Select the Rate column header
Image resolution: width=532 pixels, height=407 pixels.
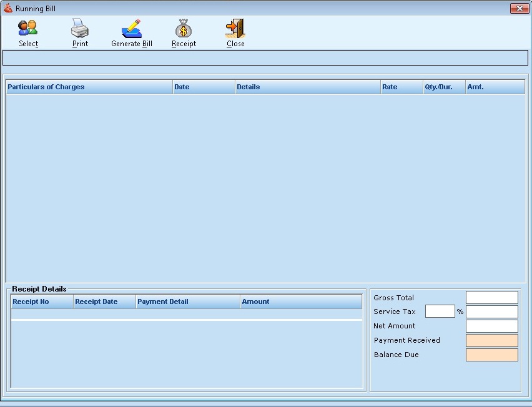[x=400, y=87]
